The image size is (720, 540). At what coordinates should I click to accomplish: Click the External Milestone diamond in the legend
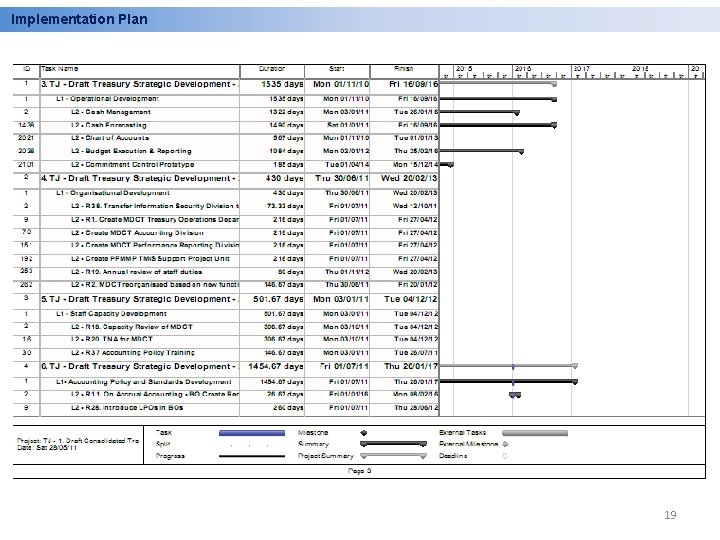click(506, 444)
